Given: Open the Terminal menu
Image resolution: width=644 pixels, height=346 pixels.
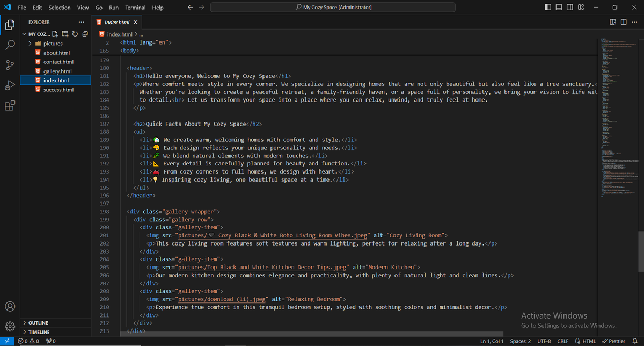Looking at the screenshot, I should 136,8.
